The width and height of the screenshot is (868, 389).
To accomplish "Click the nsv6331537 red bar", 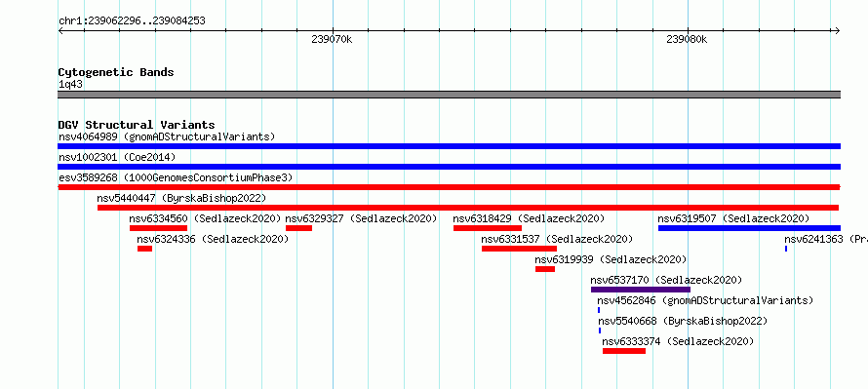I will pos(519,249).
